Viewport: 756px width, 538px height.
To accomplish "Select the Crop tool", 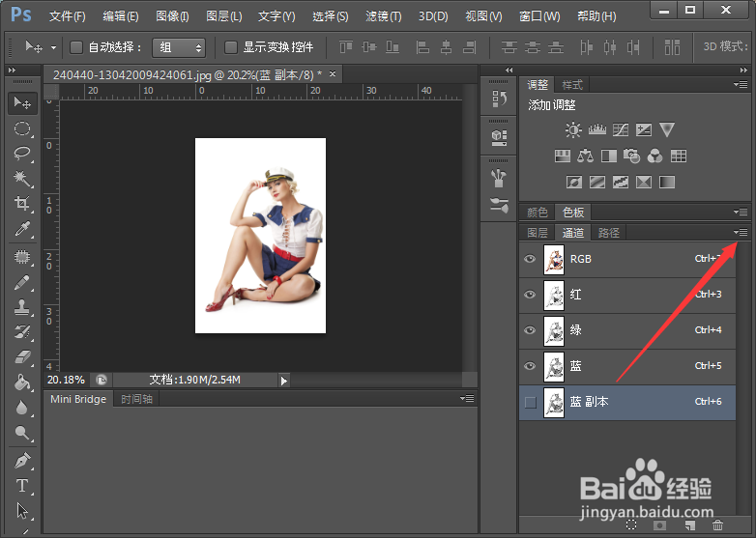I will tap(22, 203).
